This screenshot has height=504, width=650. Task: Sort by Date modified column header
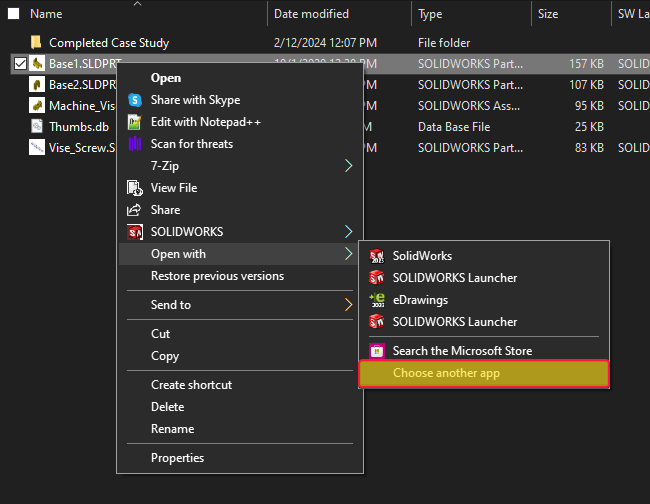[x=311, y=14]
